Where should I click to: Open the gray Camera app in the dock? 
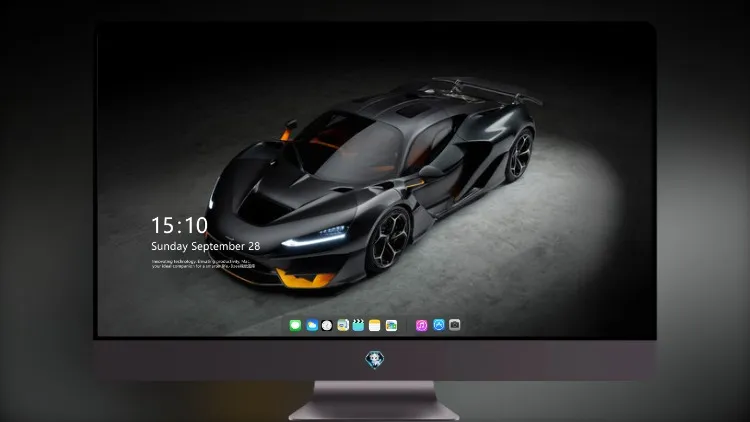point(455,325)
